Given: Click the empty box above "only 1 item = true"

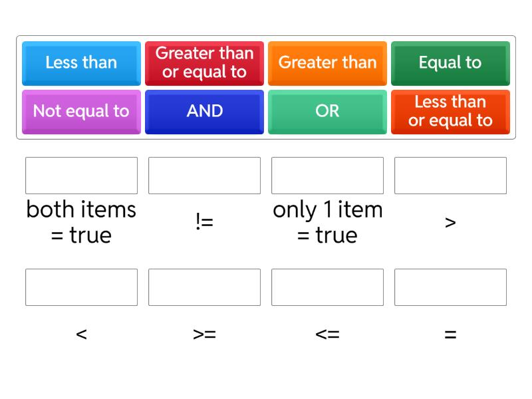Looking at the screenshot, I should 327,176.
